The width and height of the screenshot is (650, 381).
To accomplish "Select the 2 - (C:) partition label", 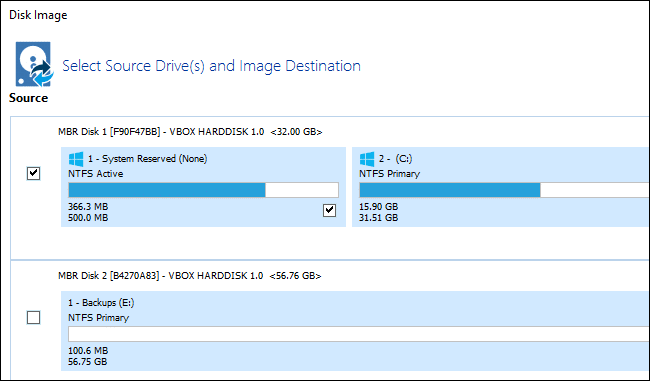I will point(395,159).
